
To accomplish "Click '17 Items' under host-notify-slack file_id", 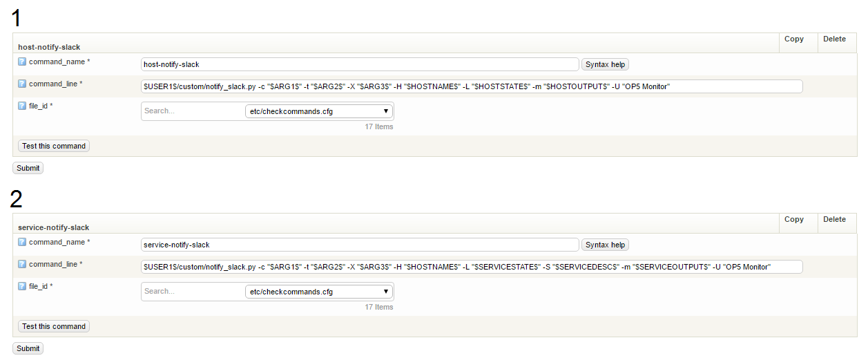I will click(x=379, y=127).
